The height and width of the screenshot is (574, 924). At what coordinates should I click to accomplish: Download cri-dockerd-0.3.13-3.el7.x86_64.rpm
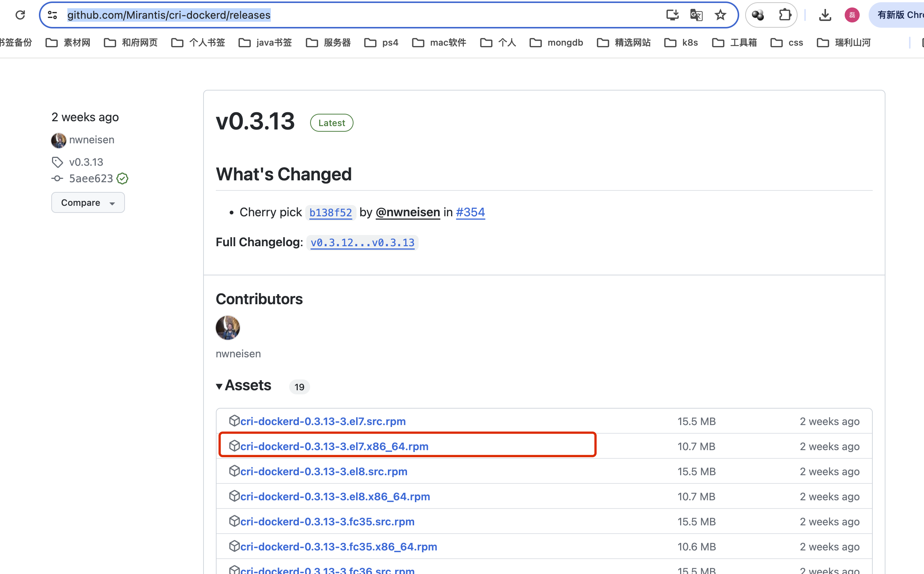pos(334,446)
